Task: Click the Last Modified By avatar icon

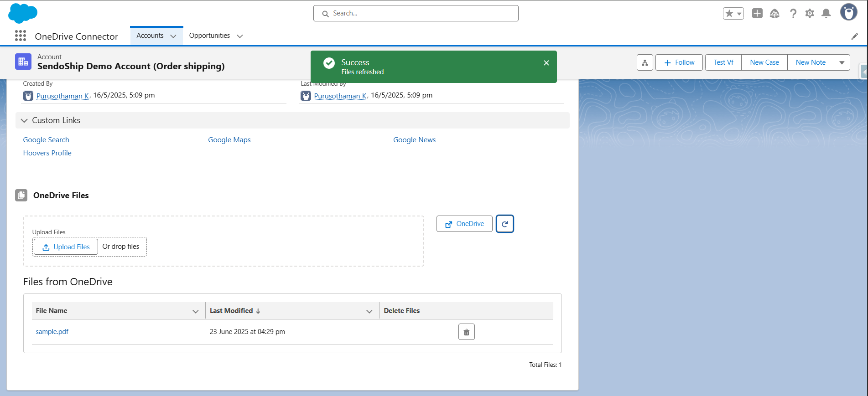Action: [x=306, y=96]
